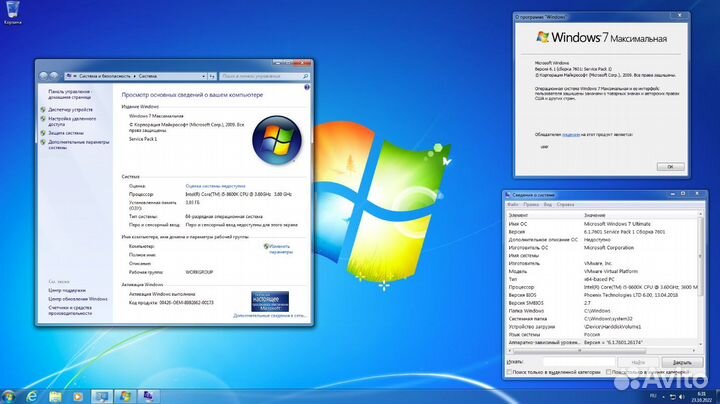
Task: Click the 'Значение' column header
Action: [640, 215]
